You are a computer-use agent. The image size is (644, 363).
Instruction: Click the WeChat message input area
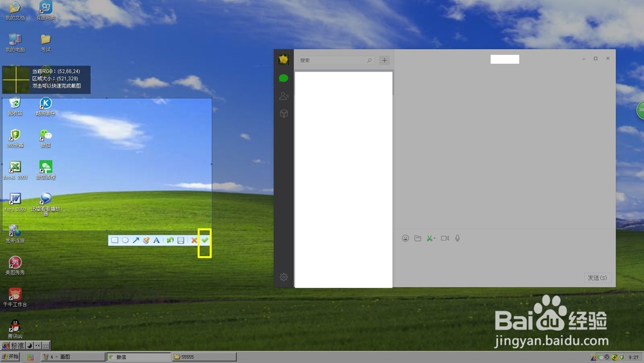tap(504, 258)
